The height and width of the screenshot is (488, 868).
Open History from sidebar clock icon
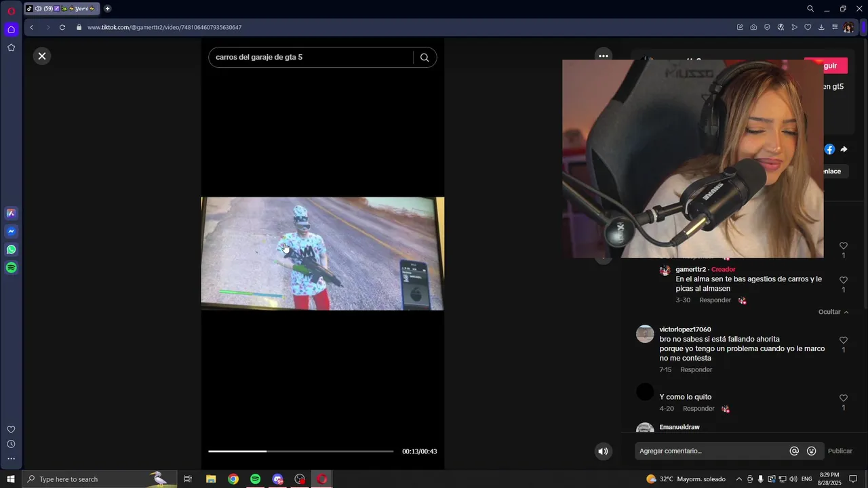(x=11, y=445)
